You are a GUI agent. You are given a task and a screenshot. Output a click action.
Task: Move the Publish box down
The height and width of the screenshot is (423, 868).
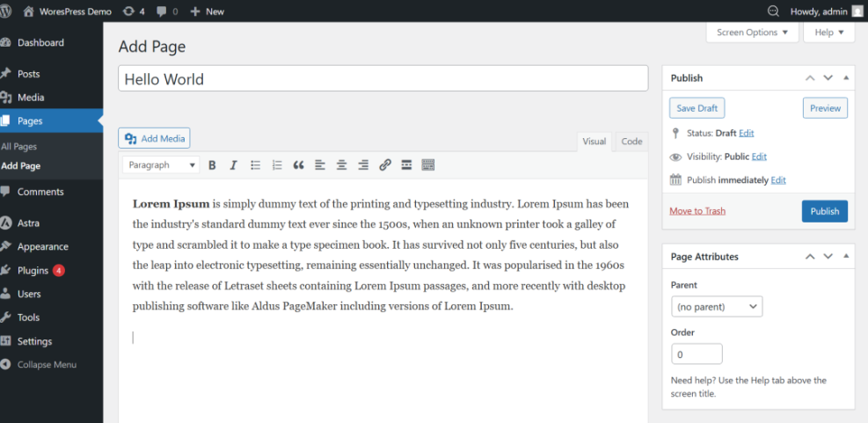(828, 78)
